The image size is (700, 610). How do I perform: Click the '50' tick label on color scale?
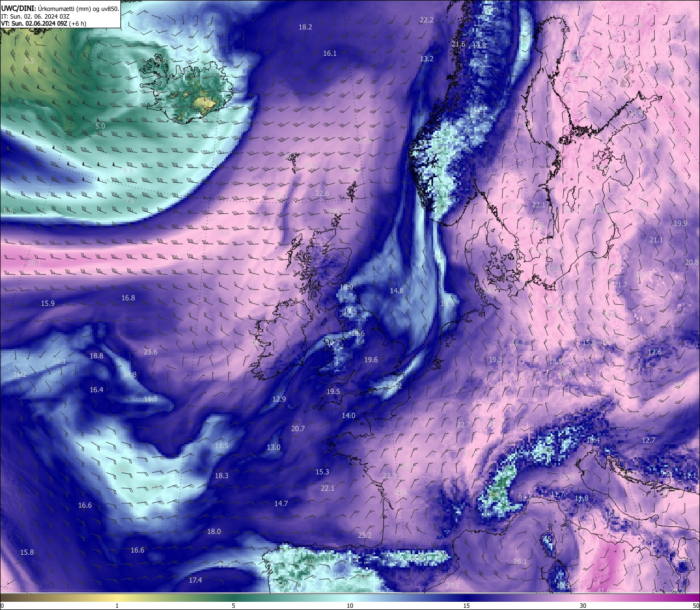(x=696, y=606)
